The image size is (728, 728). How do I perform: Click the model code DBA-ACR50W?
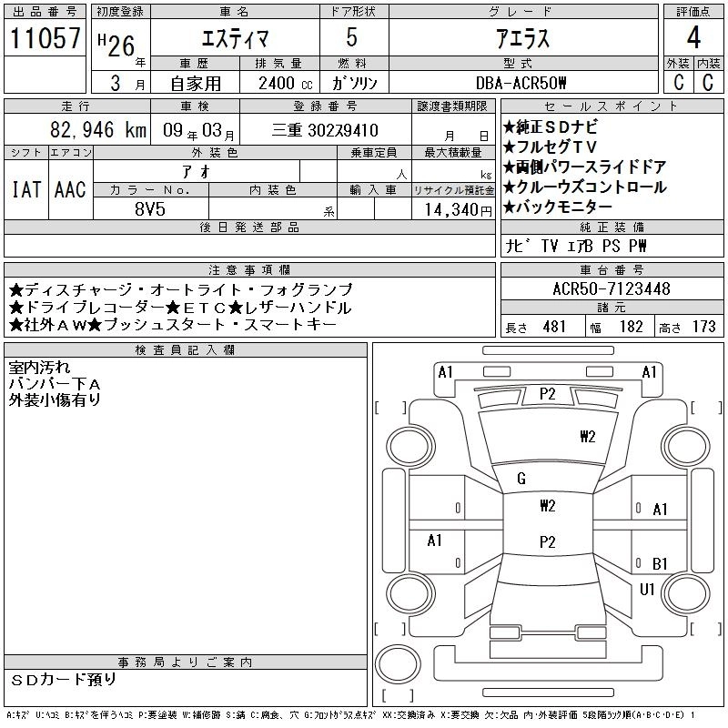521,83
